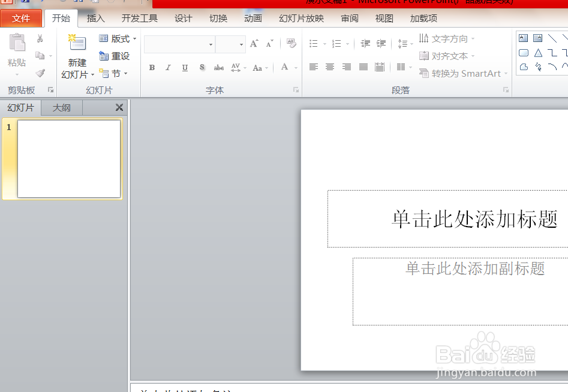Click the Copy icon
Screen dimensions: 568x392
40,55
